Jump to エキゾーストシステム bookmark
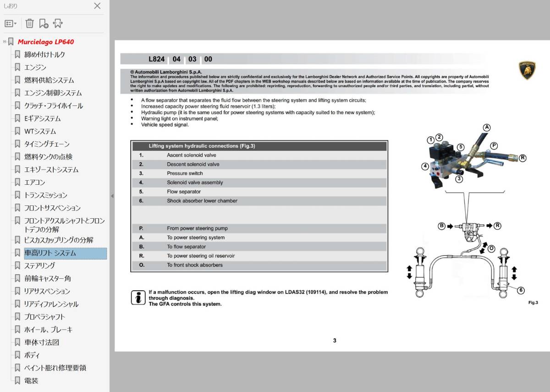This screenshot has width=550, height=392. (51, 170)
